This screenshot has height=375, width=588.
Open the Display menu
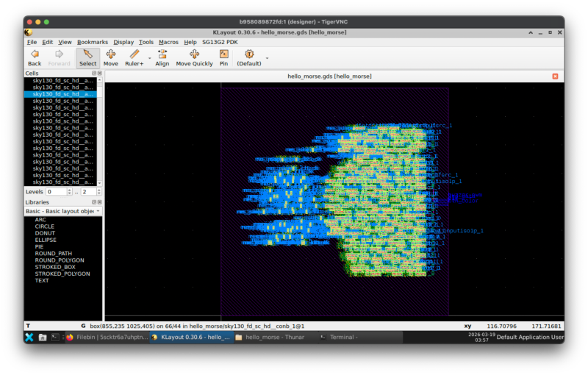123,43
